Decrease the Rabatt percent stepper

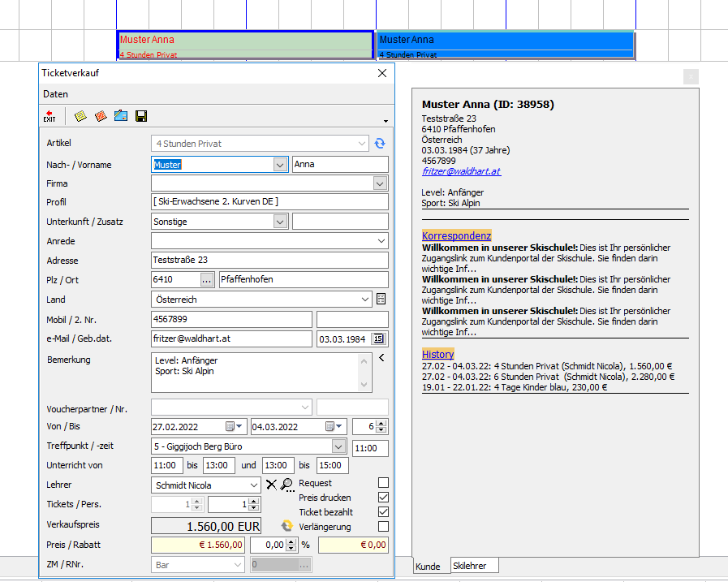(x=291, y=548)
